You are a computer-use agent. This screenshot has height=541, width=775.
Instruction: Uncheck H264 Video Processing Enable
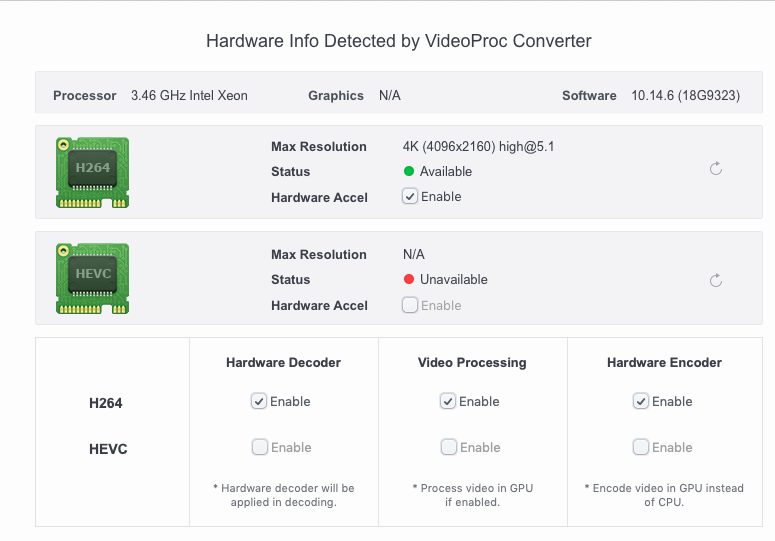click(448, 401)
